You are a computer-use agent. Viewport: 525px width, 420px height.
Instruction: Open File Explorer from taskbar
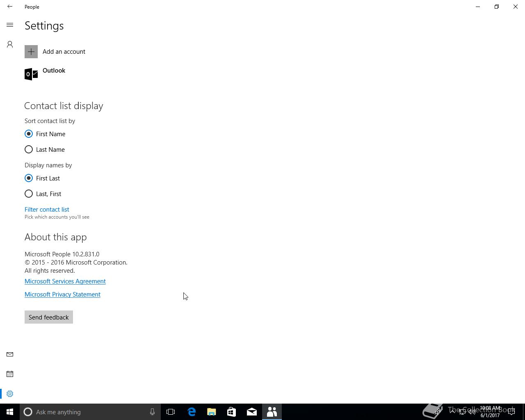[211, 412]
